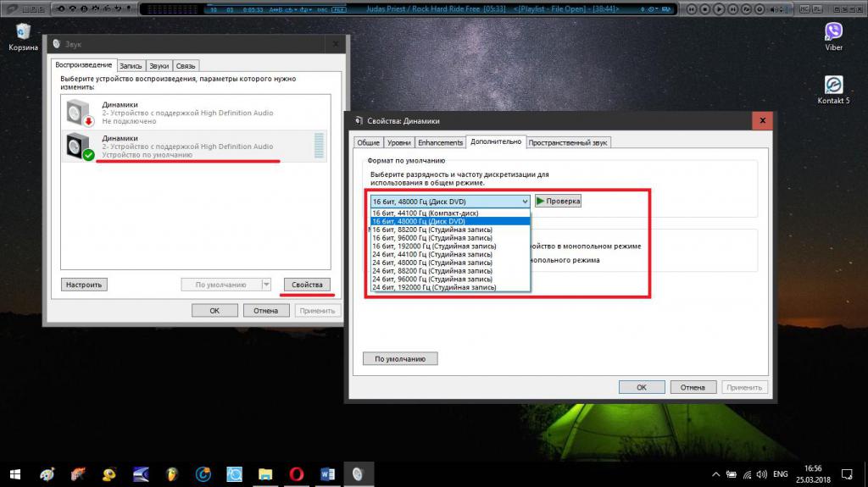Image resolution: width=868 pixels, height=487 pixels.
Task: Switch to the Уровни tab
Action: (400, 142)
